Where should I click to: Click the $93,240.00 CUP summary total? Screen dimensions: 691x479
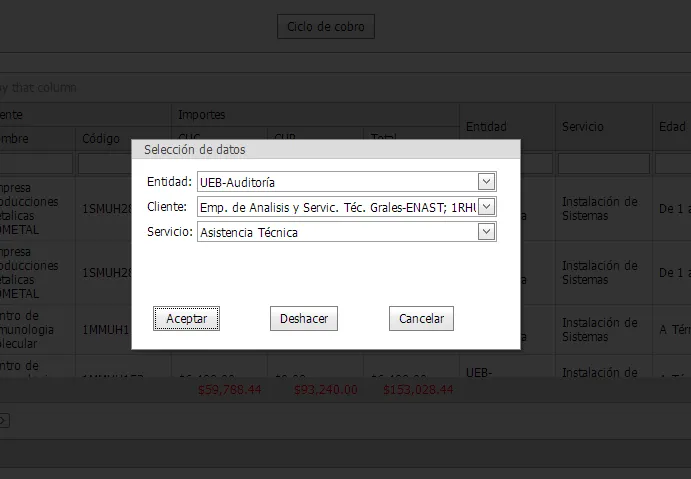pos(325,390)
